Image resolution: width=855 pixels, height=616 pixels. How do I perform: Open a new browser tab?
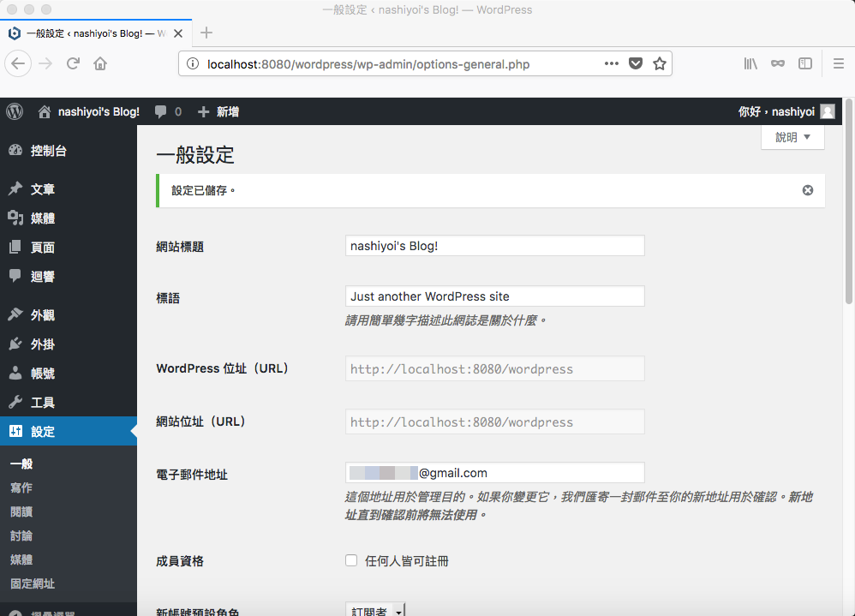(206, 33)
